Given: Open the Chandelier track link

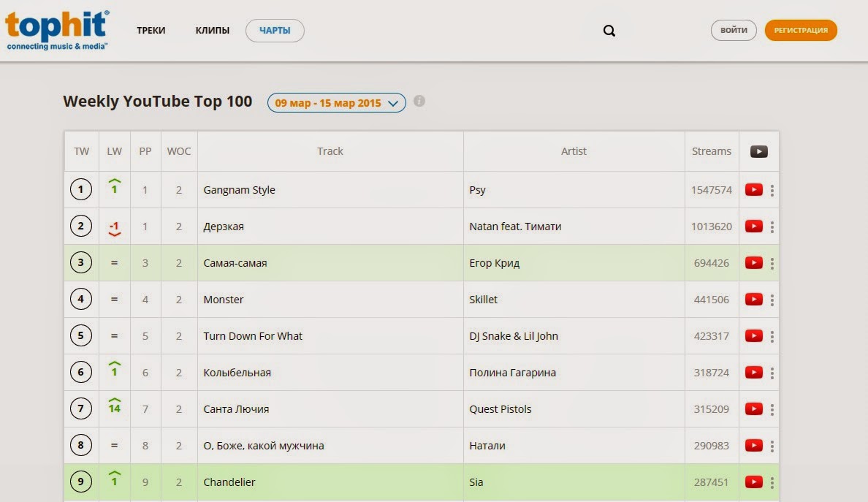Looking at the screenshot, I should (x=229, y=482).
